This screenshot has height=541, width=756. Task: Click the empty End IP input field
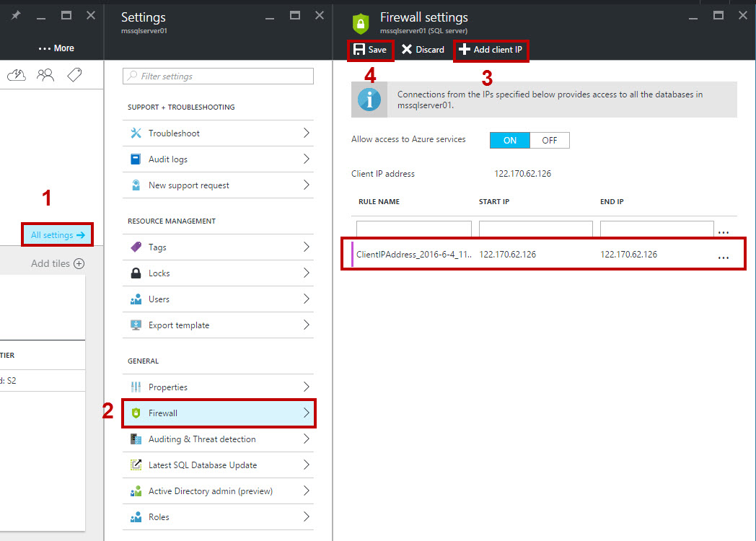(x=656, y=229)
